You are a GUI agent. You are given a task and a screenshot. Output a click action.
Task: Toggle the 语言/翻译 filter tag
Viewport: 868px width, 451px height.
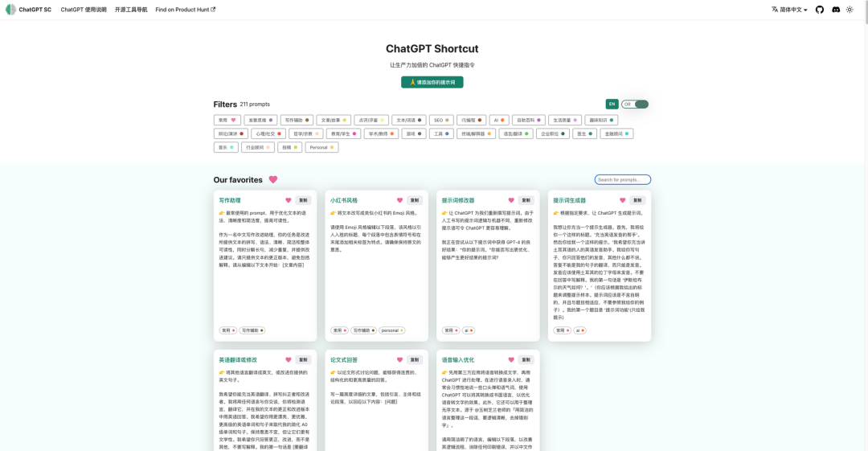pyautogui.click(x=516, y=133)
